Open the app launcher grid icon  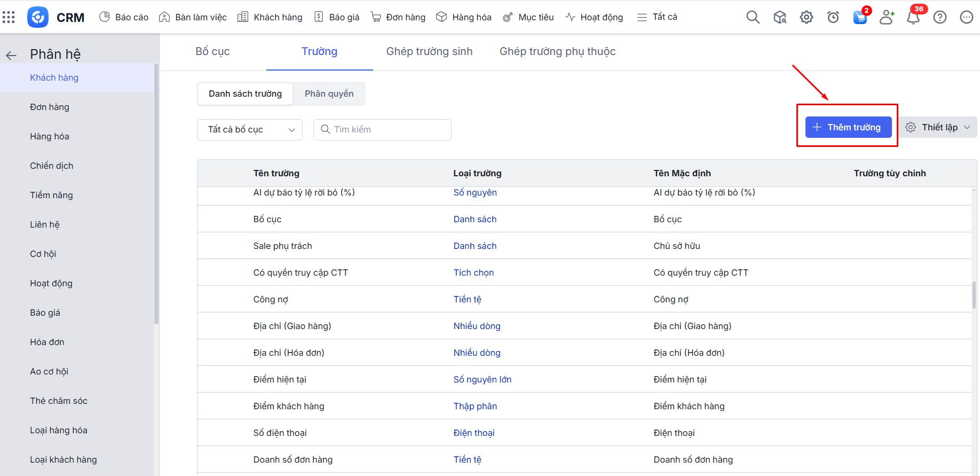(9, 17)
